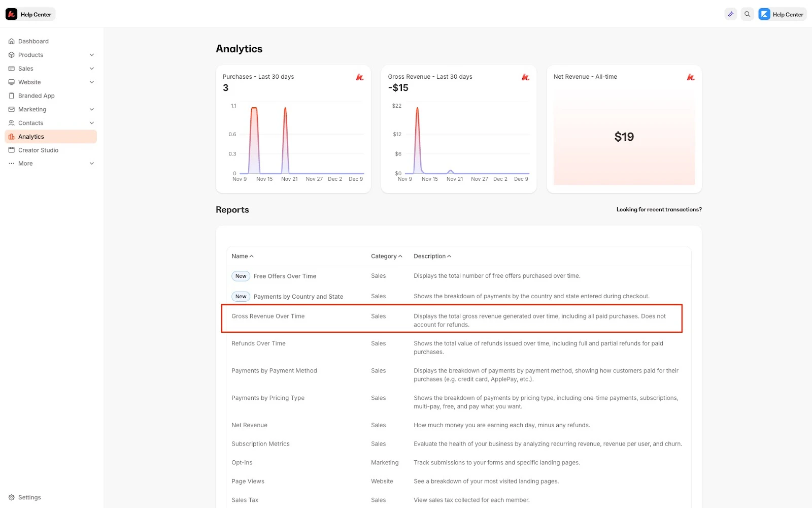Open the Settings gear at sidebar bottom
Viewport: 812px width, 508px height.
tap(11, 497)
